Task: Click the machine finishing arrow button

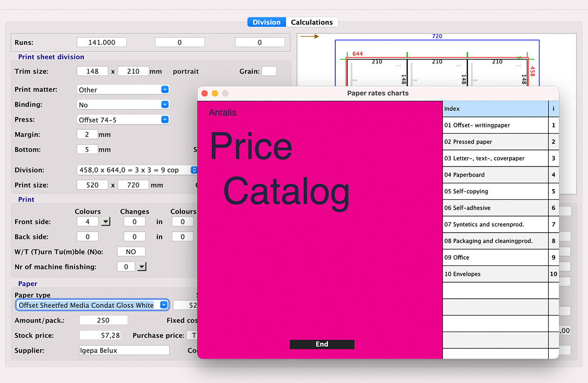Action: (142, 267)
